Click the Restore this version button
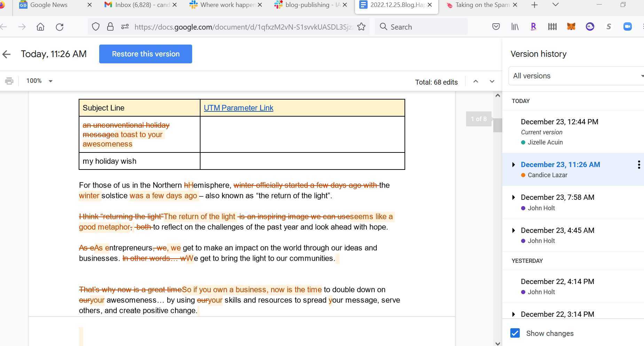Viewport: 644px width, 346px height. point(146,54)
